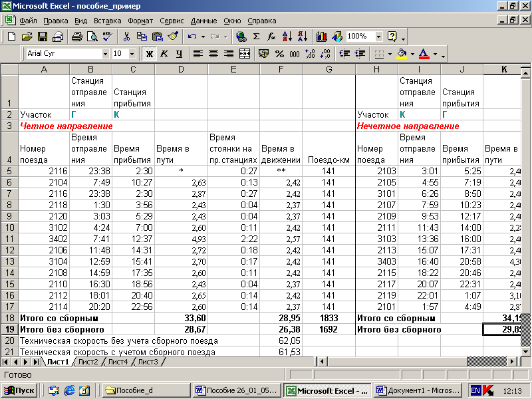Screen dimensions: 532x399
Task: Switch to Документ1 Microsoft Word taskbar button
Action: pyautogui.click(x=417, y=390)
